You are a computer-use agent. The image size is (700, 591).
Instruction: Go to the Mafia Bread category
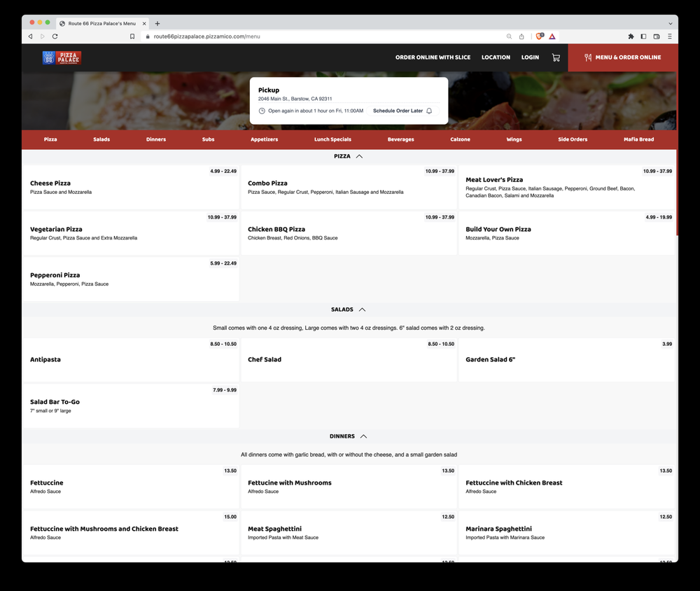638,139
